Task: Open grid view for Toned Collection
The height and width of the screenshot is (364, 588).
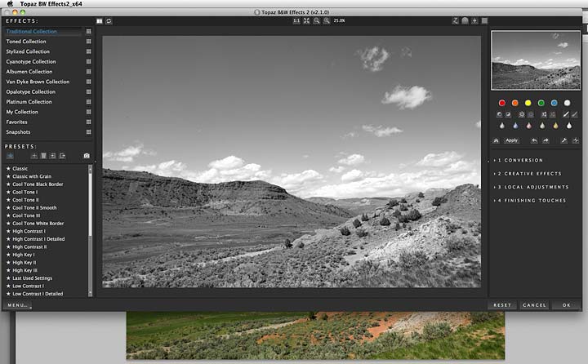Action: 88,42
